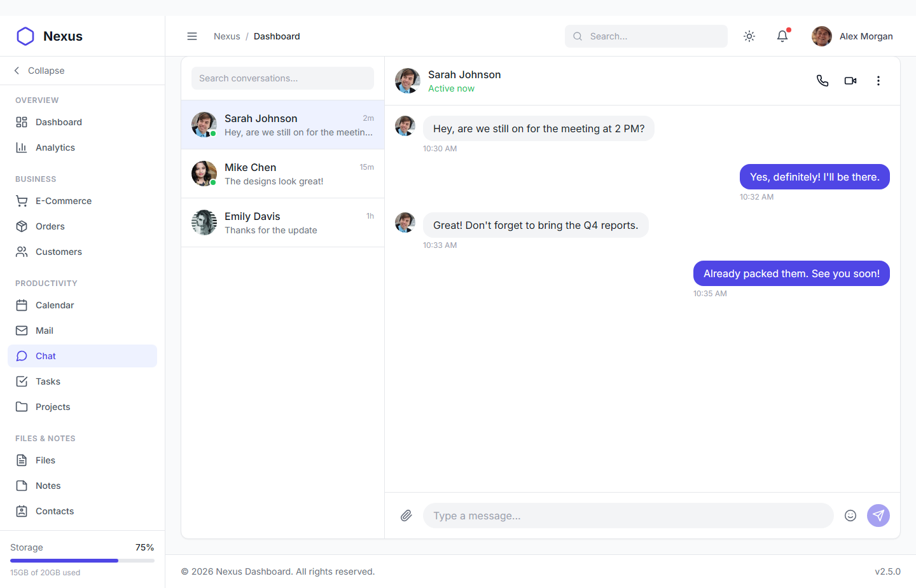Click message 'Yes, definitely! I'll be there.'

815,177
